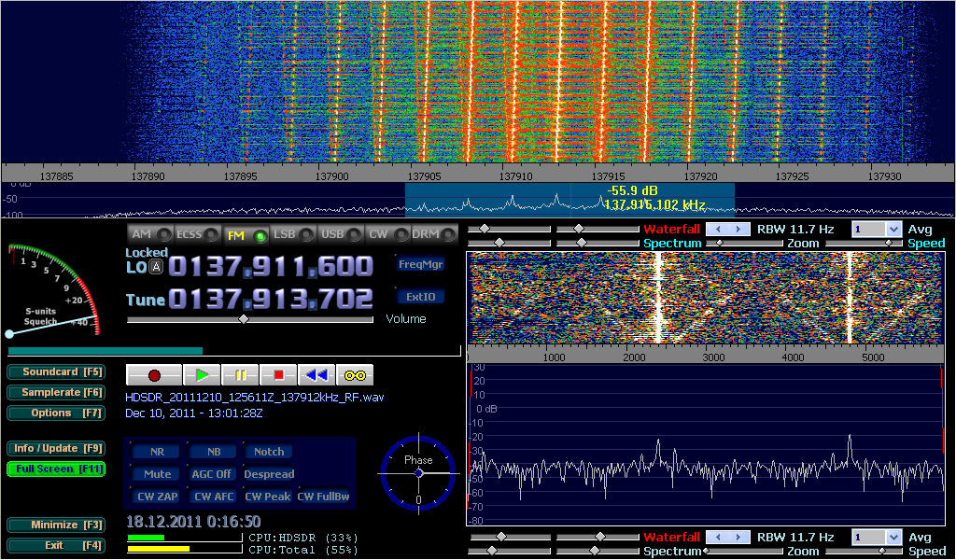The width and height of the screenshot is (956, 560).
Task: Open the Soundcard [F5] menu
Action: click(x=55, y=371)
